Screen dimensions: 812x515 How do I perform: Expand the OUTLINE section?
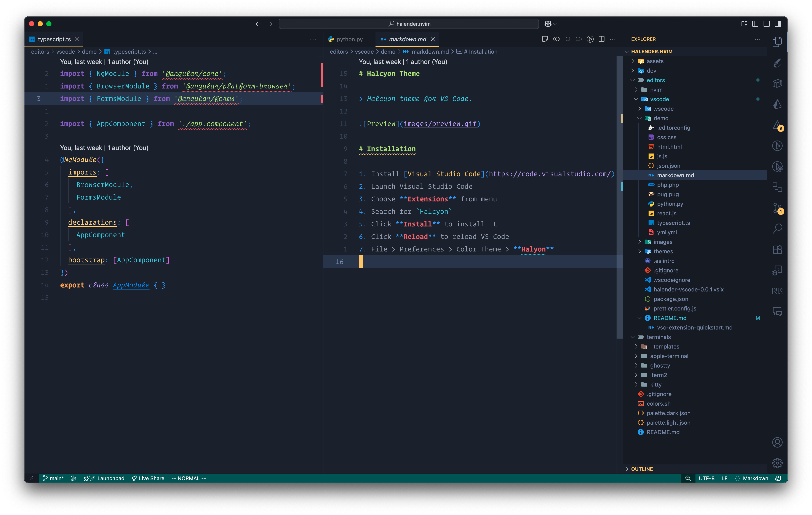(x=642, y=469)
